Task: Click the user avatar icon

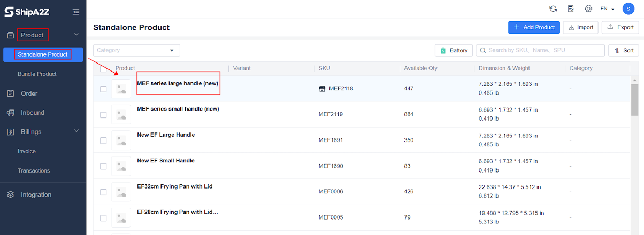Action: (x=628, y=9)
